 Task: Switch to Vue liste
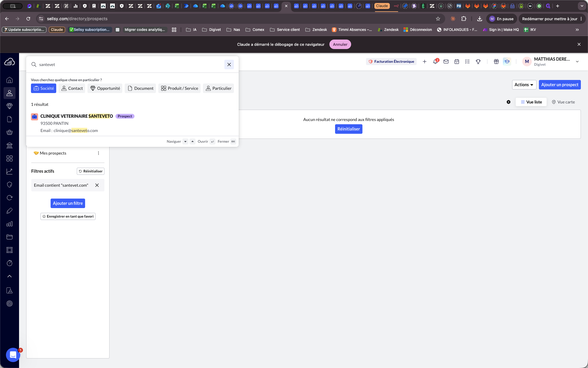click(531, 102)
